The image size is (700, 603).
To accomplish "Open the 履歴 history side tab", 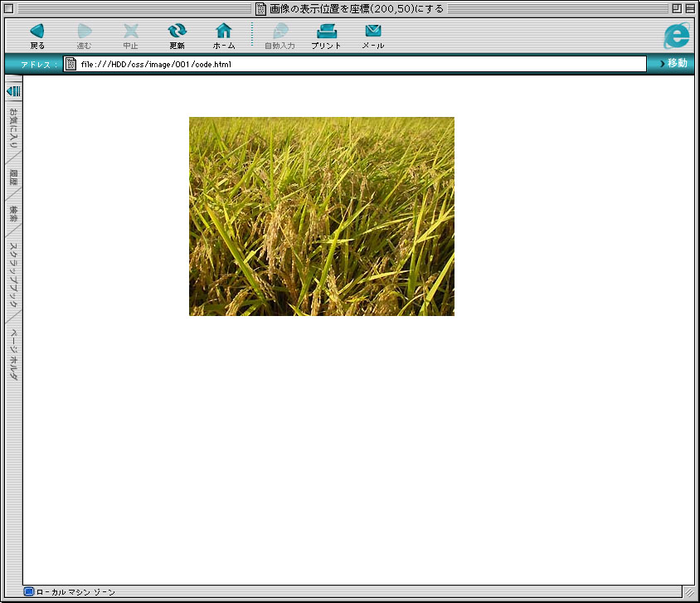I will tap(13, 177).
